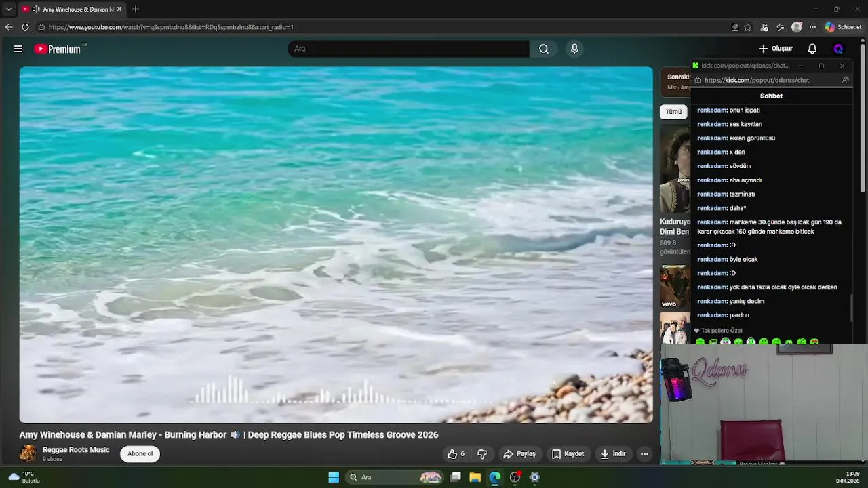868x488 pixels.
Task: Open the Edge favorites list icon
Action: click(781, 27)
